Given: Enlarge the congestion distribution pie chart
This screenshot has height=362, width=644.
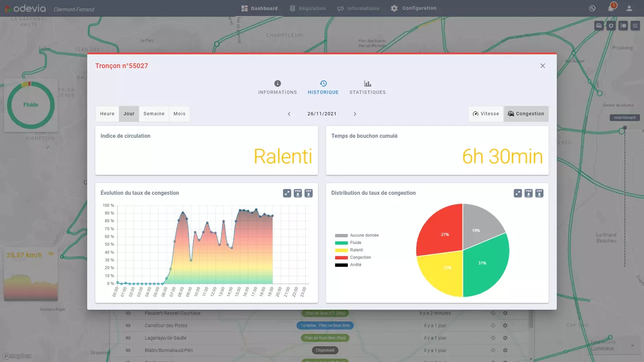Looking at the screenshot, I should point(518,193).
